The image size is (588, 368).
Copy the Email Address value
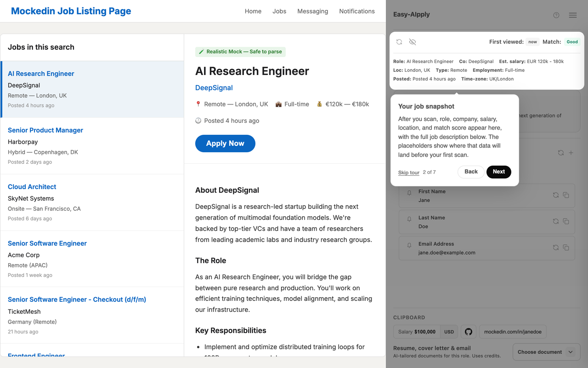pos(566,247)
